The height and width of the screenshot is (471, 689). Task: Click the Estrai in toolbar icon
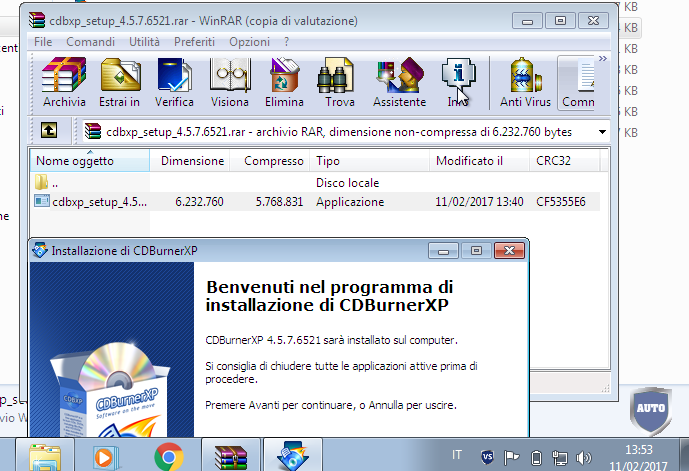point(120,83)
